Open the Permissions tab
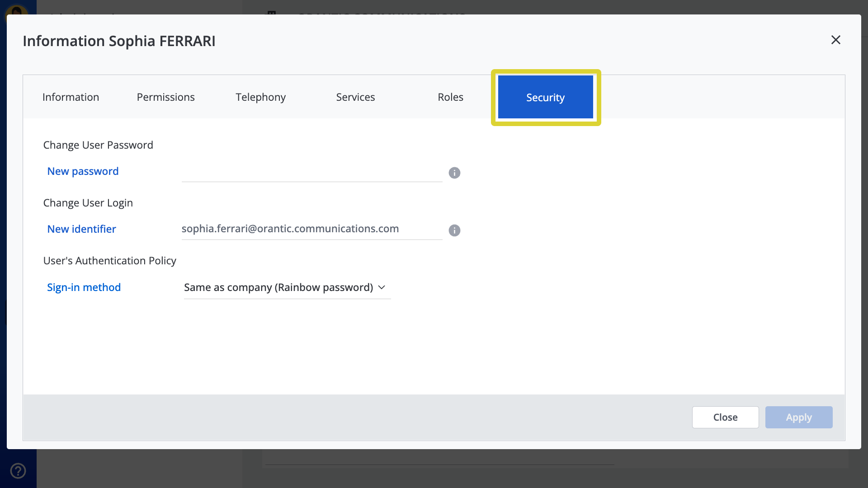 point(165,97)
